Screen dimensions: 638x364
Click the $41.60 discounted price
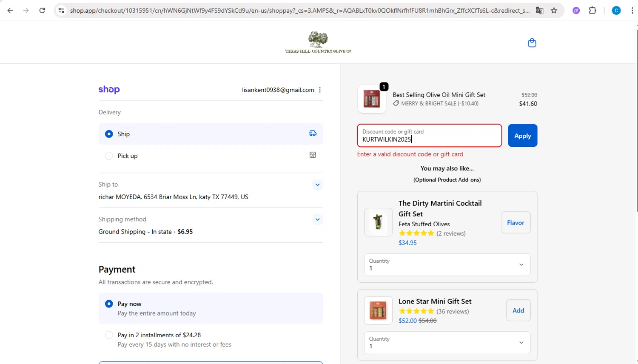[x=528, y=104]
